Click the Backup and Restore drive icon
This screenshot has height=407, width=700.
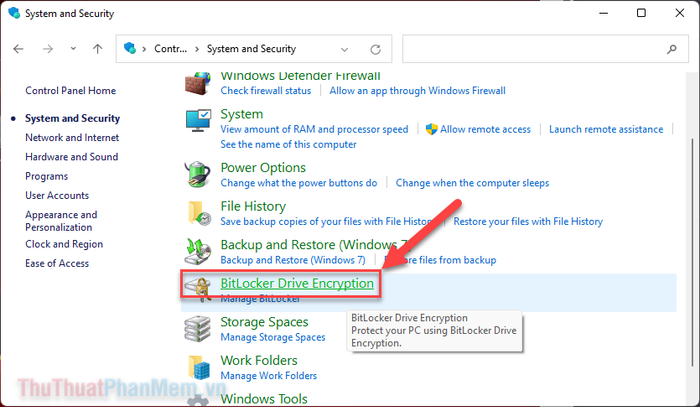[x=197, y=251]
